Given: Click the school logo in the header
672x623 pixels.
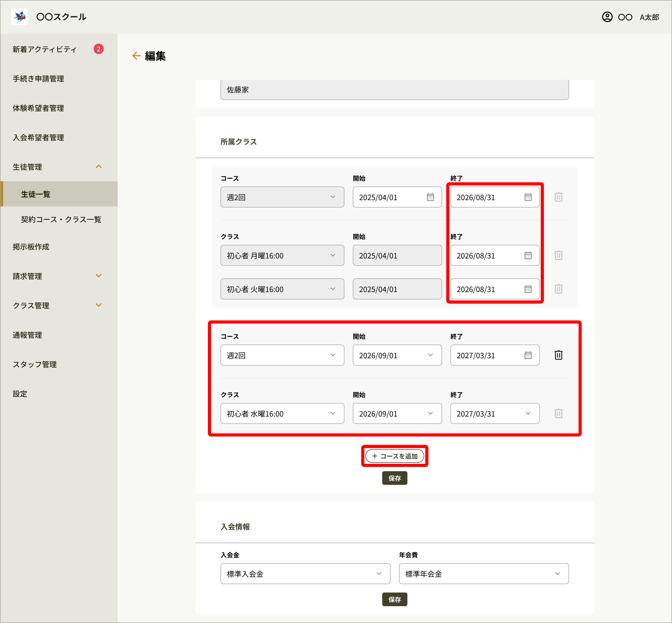Looking at the screenshot, I should point(19,17).
